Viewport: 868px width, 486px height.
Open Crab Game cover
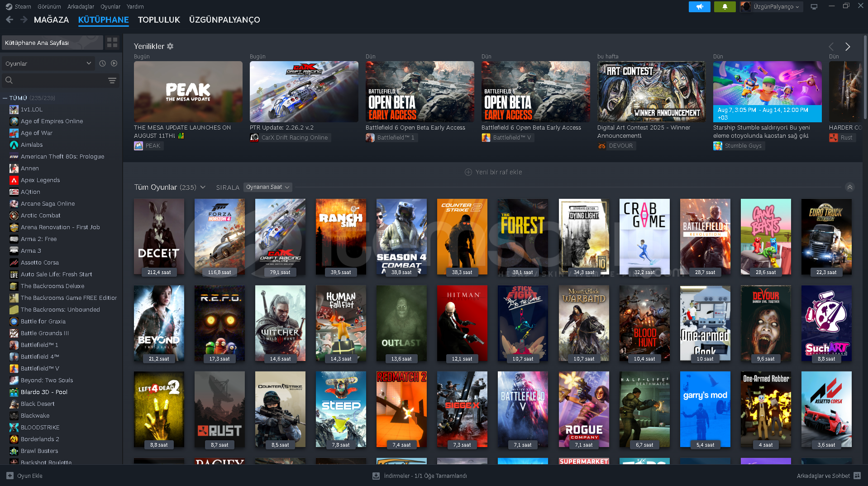point(644,237)
